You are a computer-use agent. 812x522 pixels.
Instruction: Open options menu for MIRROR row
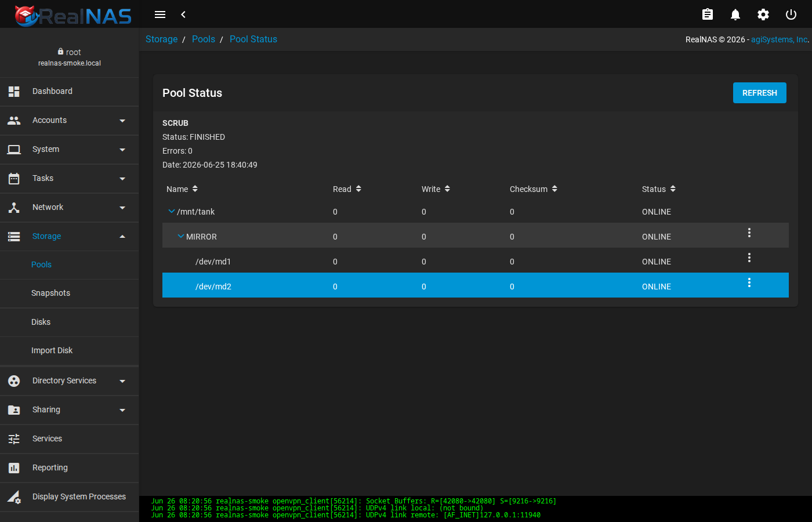(749, 233)
